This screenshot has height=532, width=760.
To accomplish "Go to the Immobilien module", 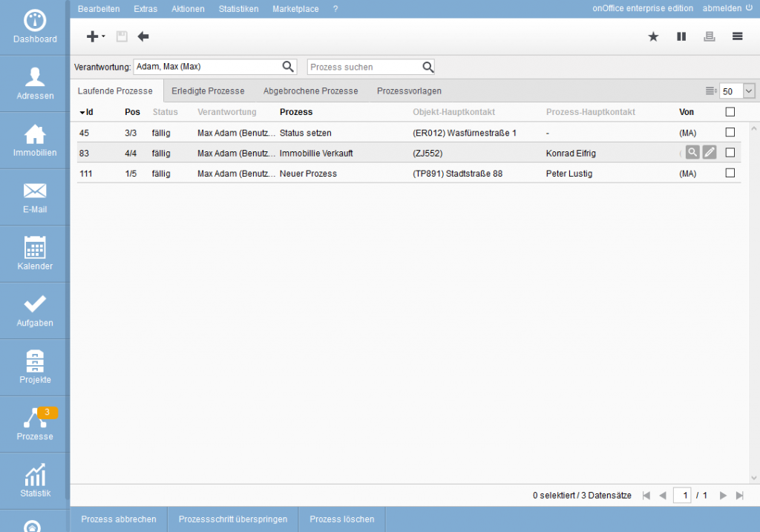I will (35, 140).
